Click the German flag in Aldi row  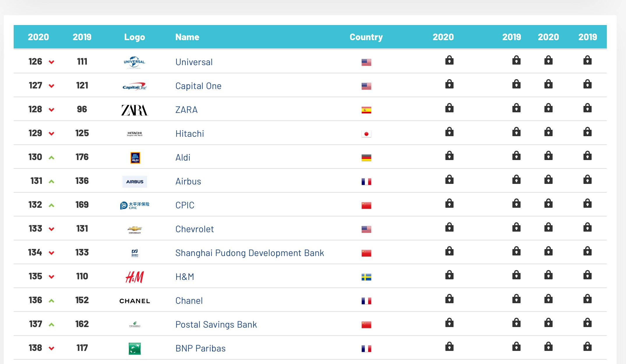pyautogui.click(x=366, y=158)
